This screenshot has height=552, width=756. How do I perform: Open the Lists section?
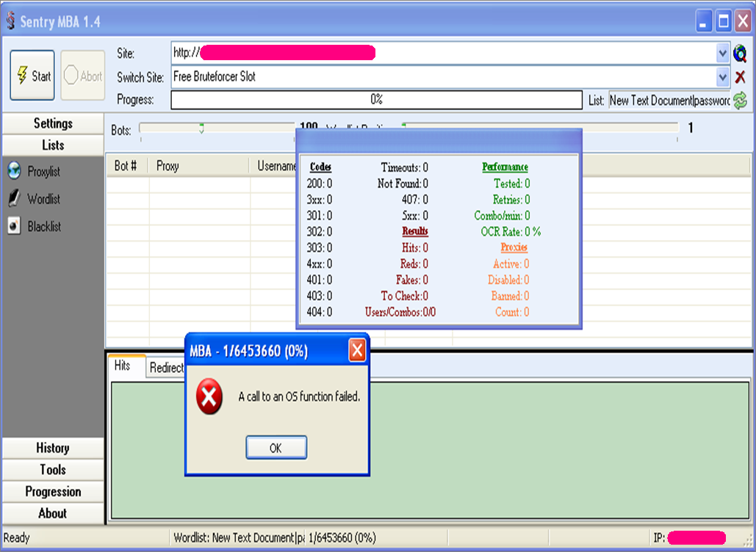pyautogui.click(x=53, y=145)
